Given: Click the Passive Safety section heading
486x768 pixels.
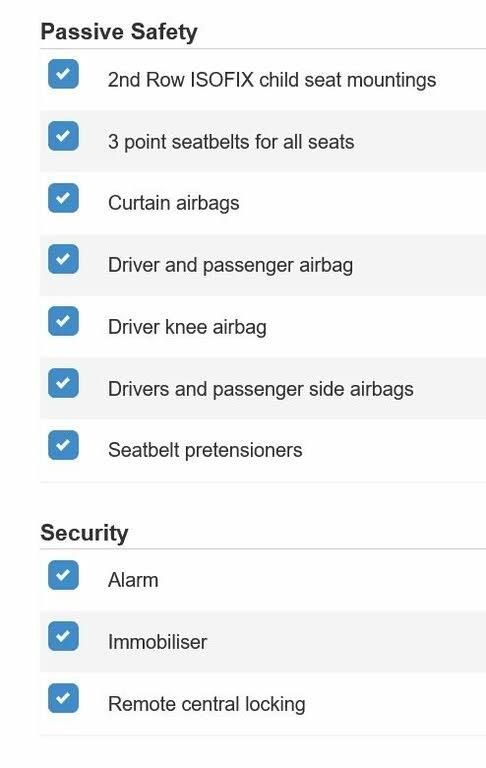Looking at the screenshot, I should pos(119,32).
